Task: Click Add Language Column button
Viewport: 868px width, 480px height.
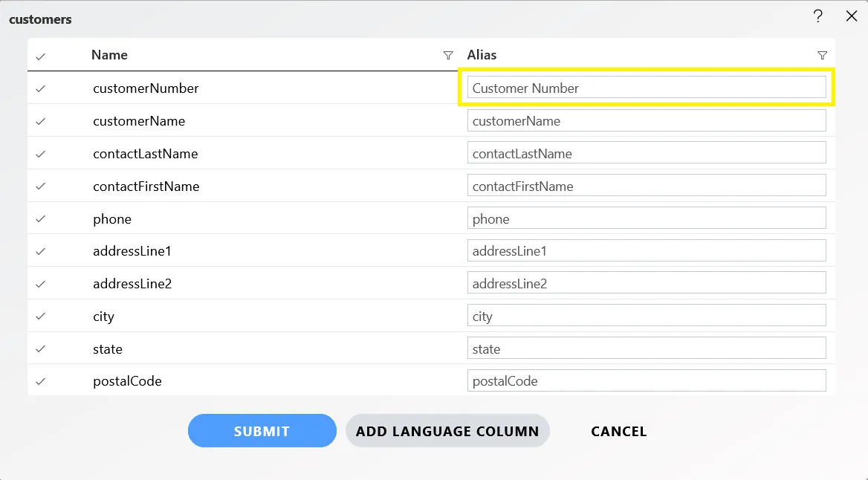Action: [x=447, y=431]
